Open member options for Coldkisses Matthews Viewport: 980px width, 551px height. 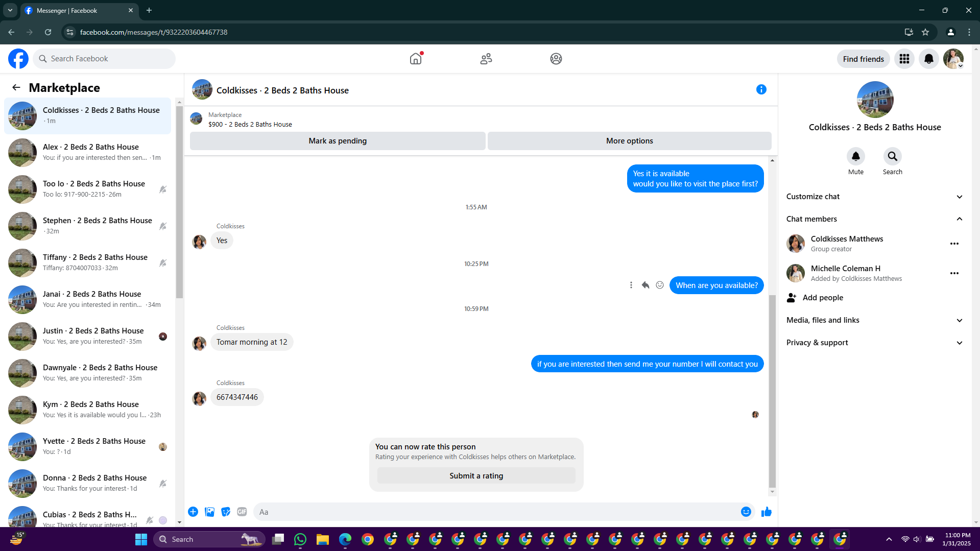click(x=954, y=244)
